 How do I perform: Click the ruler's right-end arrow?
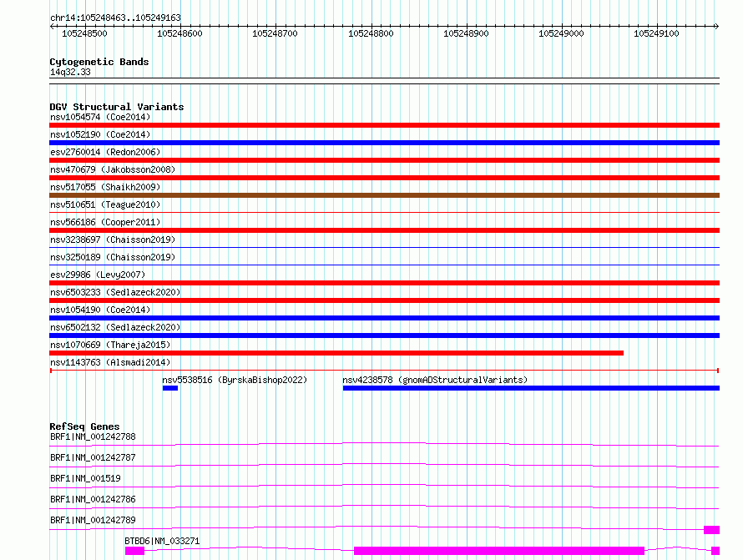[717, 26]
